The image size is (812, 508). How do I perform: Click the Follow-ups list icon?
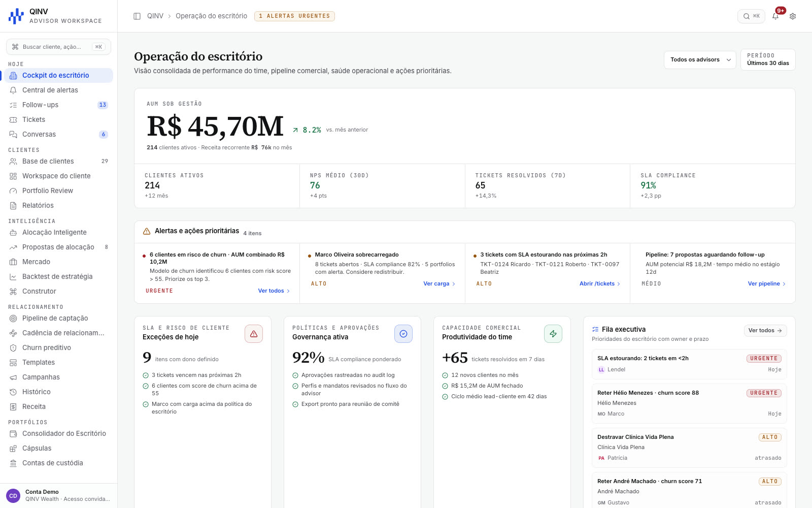pos(13,105)
